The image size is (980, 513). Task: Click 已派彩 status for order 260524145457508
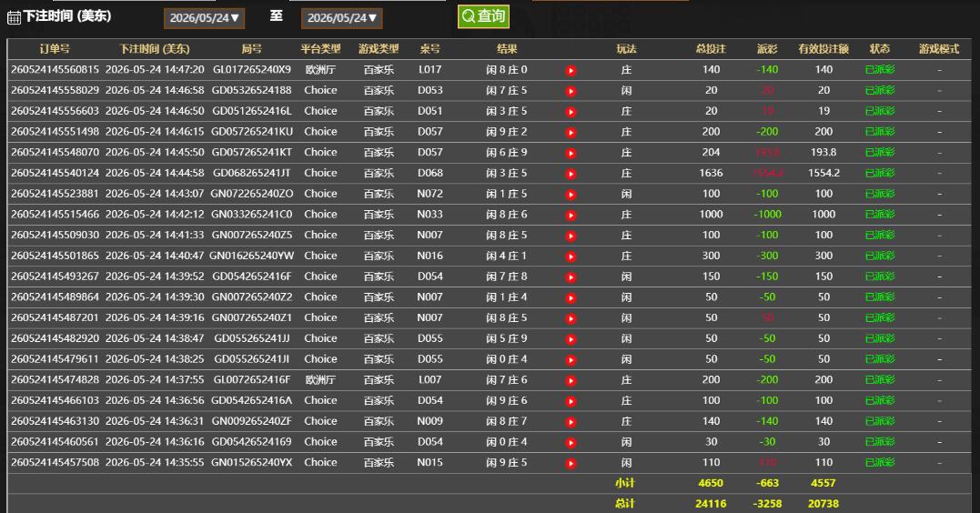click(x=879, y=462)
